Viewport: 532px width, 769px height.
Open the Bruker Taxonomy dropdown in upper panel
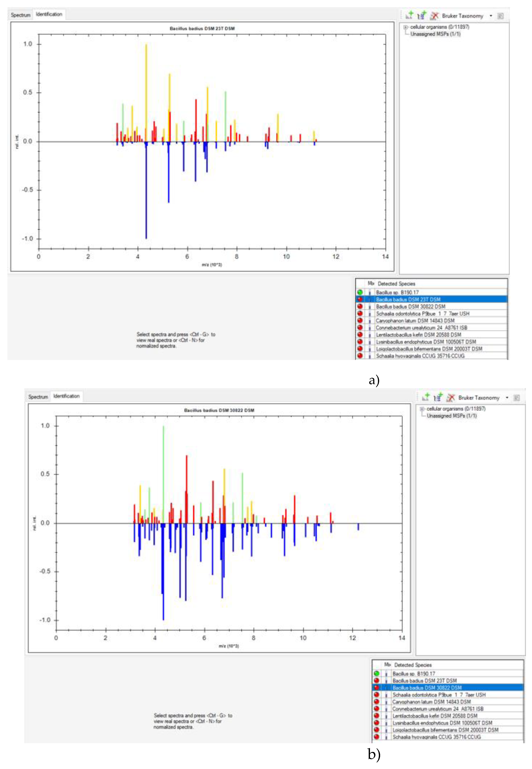click(491, 16)
